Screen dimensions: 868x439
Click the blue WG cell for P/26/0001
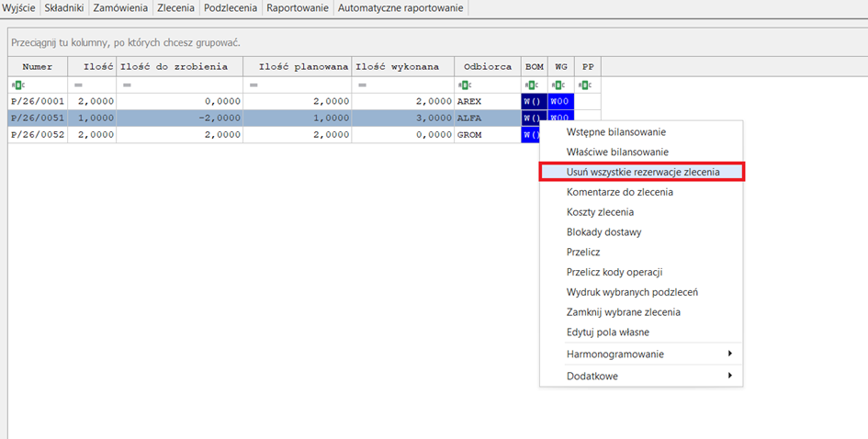[560, 101]
